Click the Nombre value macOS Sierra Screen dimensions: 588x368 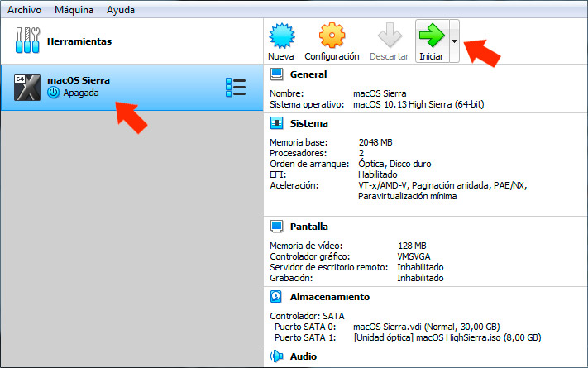tap(380, 93)
